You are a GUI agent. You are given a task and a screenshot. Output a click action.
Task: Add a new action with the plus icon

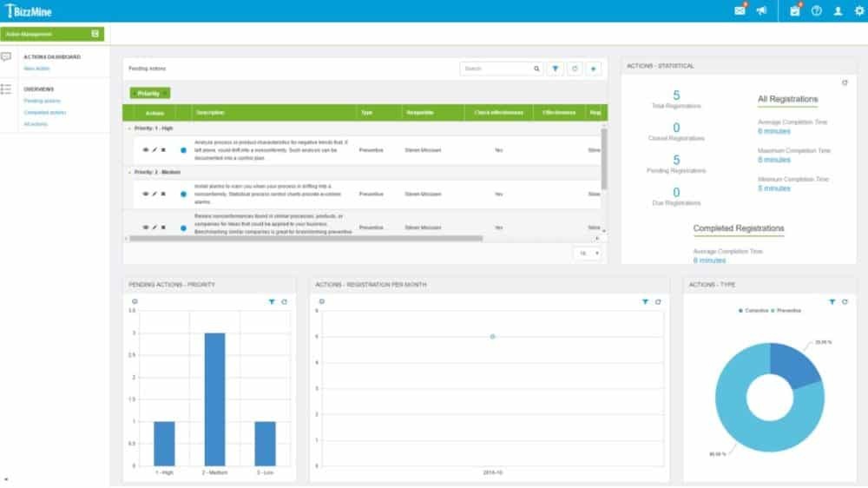pos(593,68)
